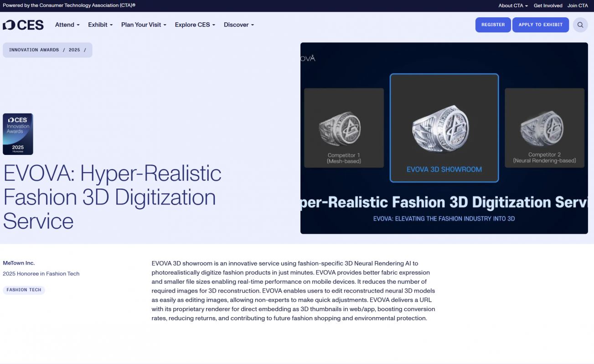Expand the Attend menu
The image size is (594, 364).
[x=67, y=25]
